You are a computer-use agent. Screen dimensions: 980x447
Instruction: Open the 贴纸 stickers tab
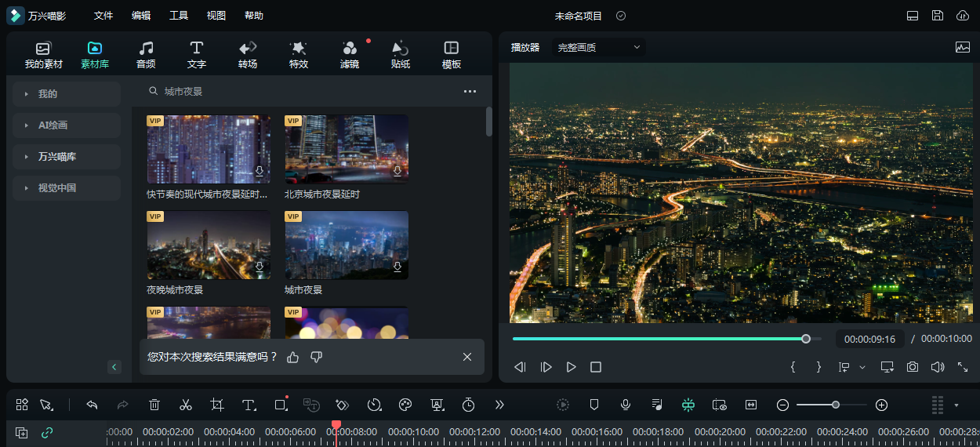coord(401,55)
